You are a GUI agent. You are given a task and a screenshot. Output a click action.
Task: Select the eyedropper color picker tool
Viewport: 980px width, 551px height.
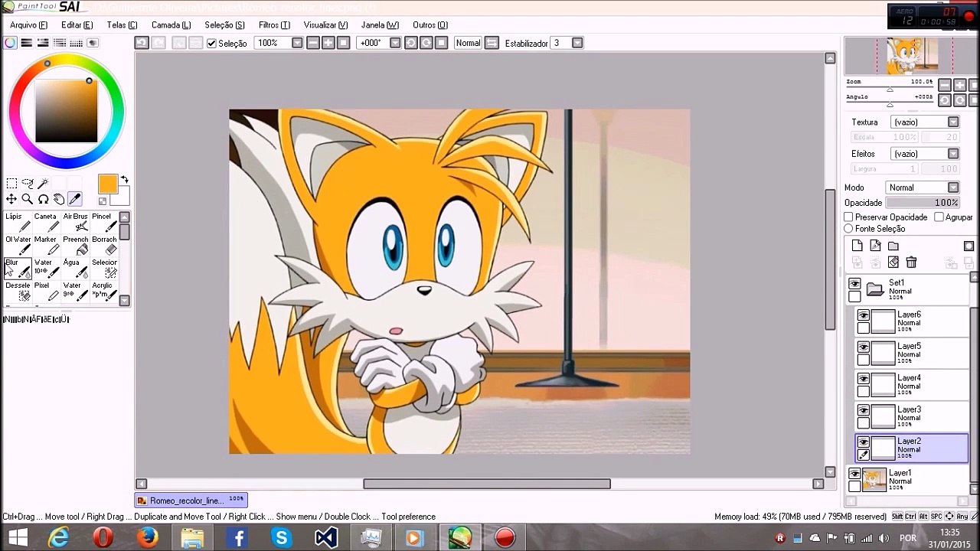75,200
